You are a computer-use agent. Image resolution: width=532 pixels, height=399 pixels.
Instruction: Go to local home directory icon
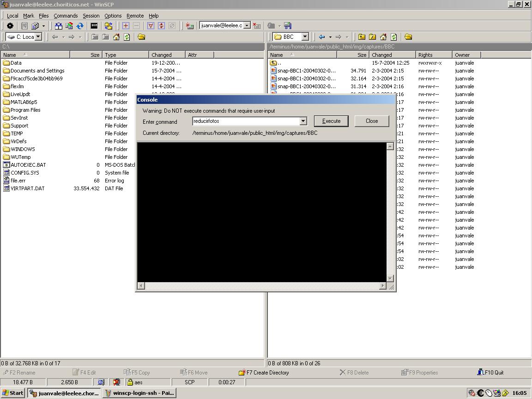[116, 37]
